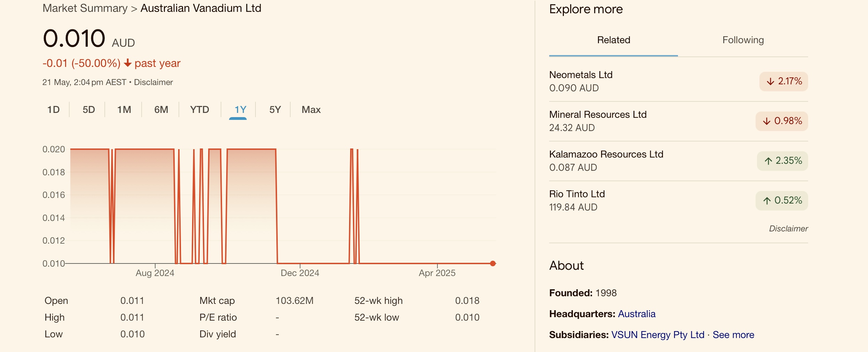Click the P/E ratio label
This screenshot has height=352, width=868.
[218, 317]
